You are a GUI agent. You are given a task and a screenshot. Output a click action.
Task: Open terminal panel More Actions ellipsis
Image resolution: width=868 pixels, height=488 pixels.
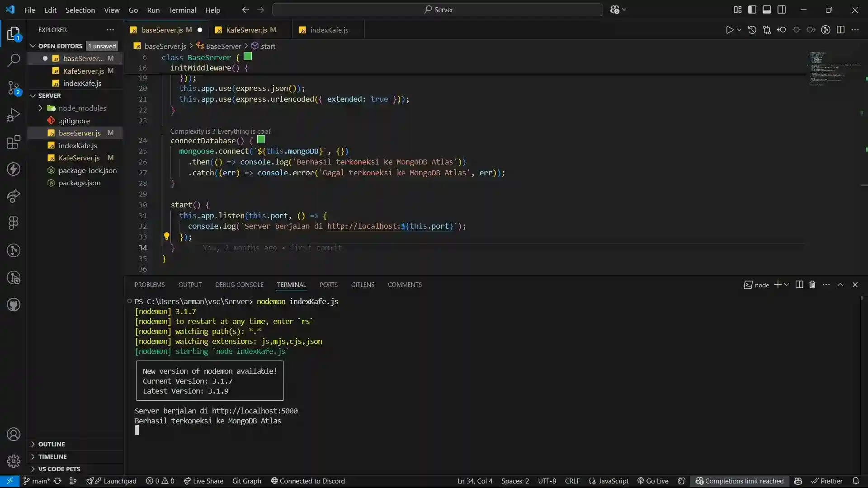(826, 285)
